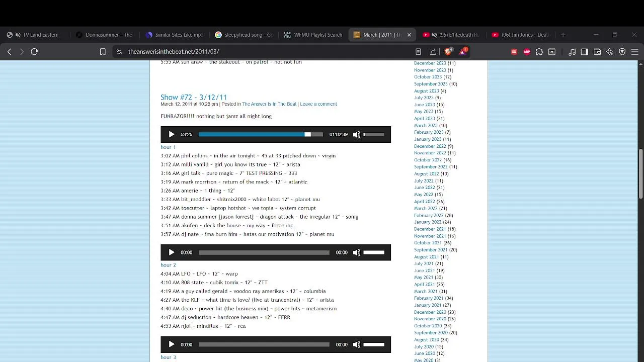Viewport: 644px width, 362px height.
Task: Play the hour 1 audio
Action: [x=172, y=135]
